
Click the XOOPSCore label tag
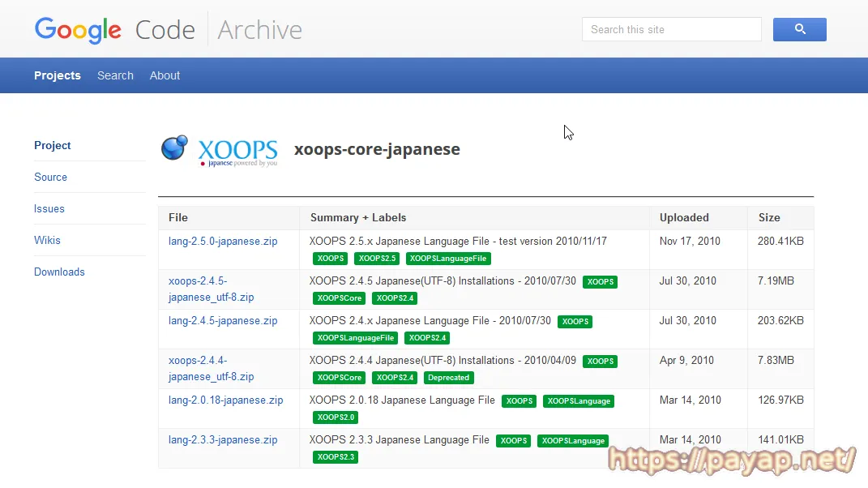tap(339, 298)
